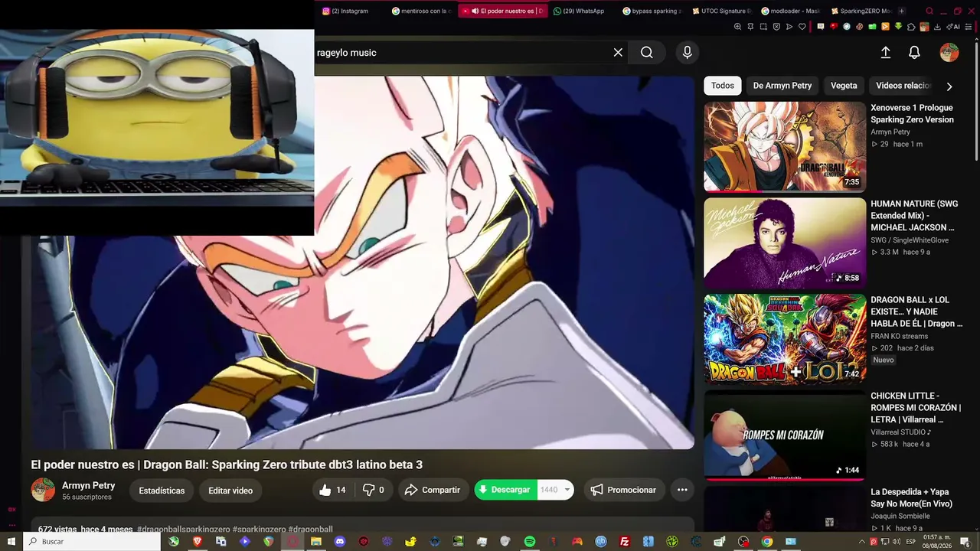Select the Videos relacionados filter chip

coord(903,86)
